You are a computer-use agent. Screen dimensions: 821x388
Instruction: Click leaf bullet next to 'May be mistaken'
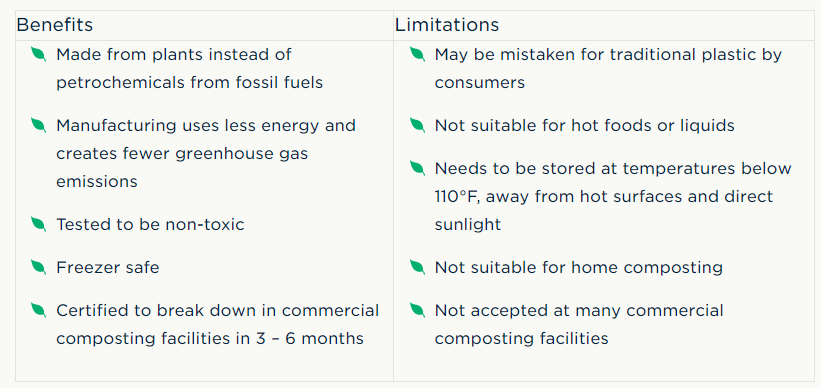[417, 54]
